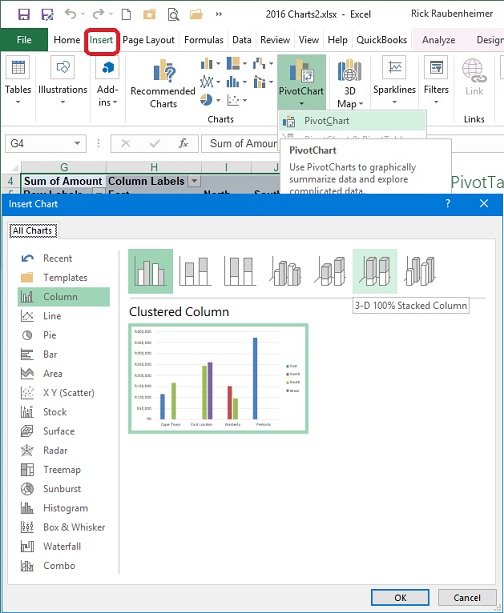This screenshot has width=504, height=613.
Task: Open the File tab
Action: point(24,40)
